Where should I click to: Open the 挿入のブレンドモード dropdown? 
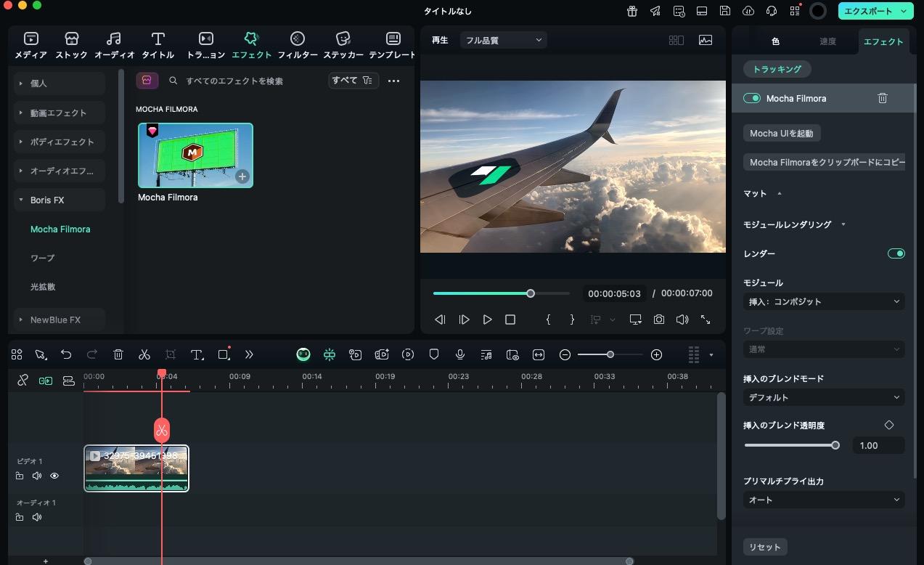click(x=824, y=397)
